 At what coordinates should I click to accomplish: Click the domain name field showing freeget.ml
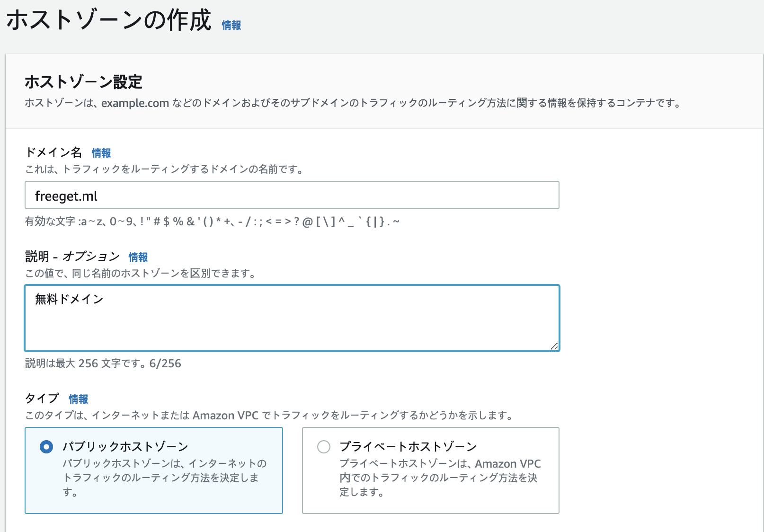[x=292, y=195]
